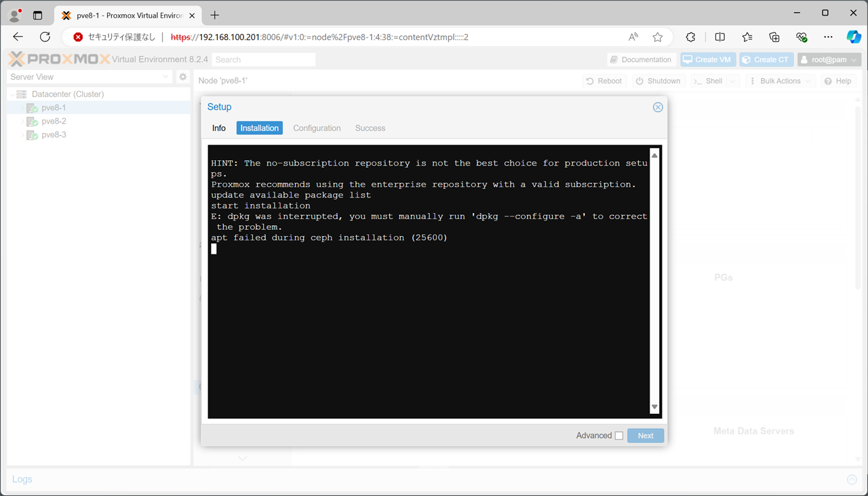Screen dimensions: 868x496
Task: Open the Server View dropdown
Action: click(x=90, y=77)
